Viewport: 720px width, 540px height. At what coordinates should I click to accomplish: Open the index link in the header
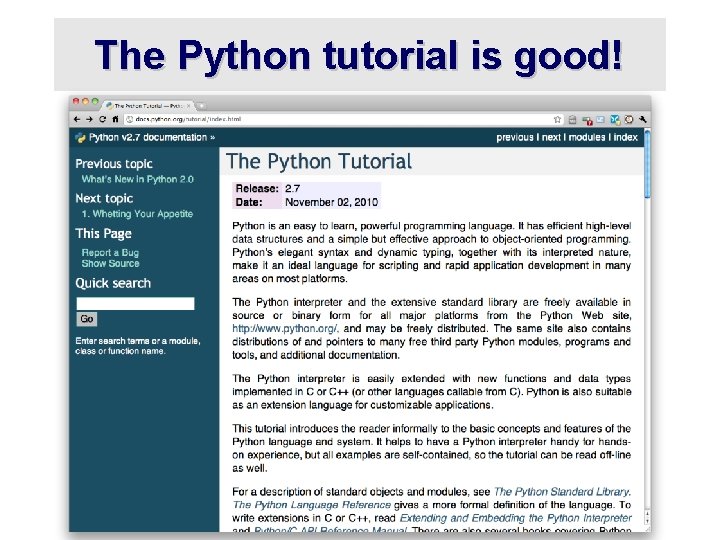click(x=626, y=137)
